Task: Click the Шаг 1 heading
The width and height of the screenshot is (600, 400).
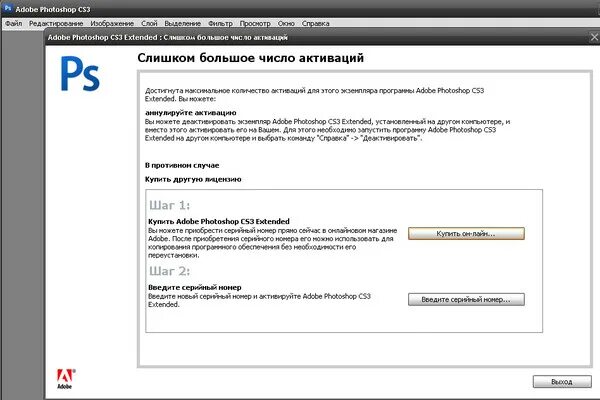Action: (x=170, y=206)
